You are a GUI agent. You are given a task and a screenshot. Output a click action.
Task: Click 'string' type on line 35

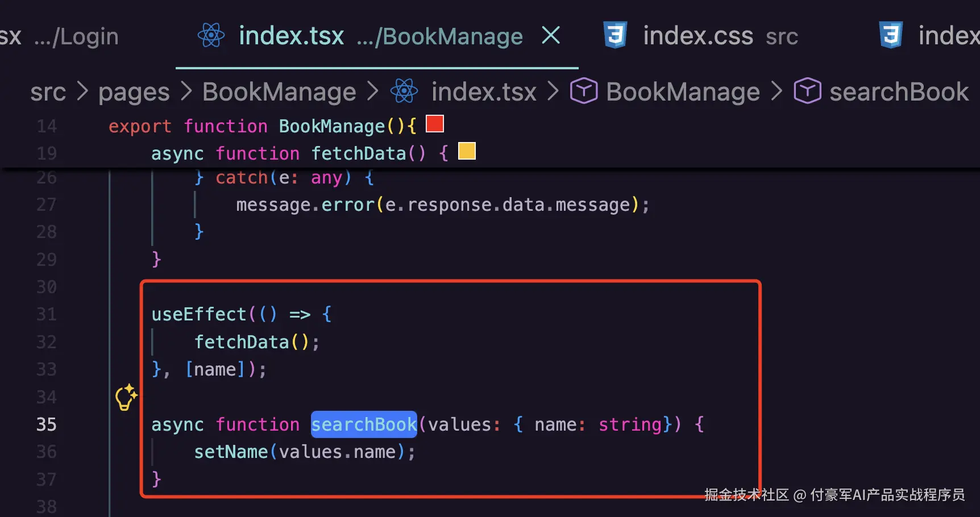coord(630,424)
